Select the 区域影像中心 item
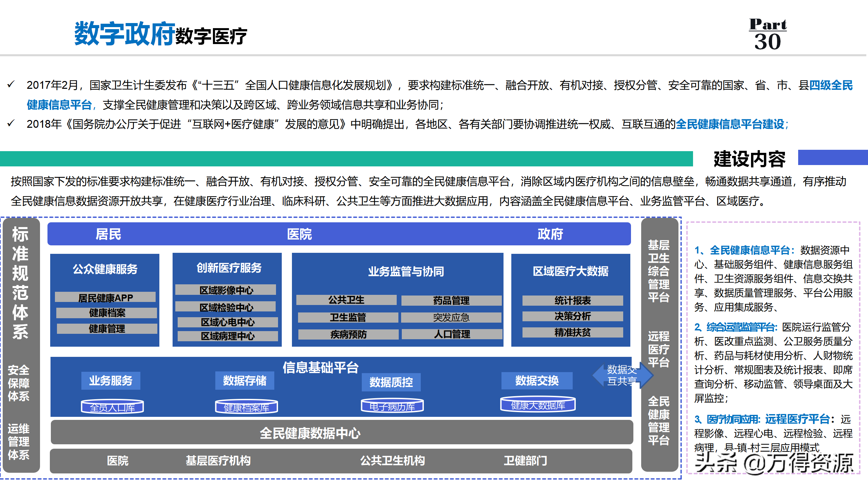Screen dimensions: 868x488 point(226,290)
